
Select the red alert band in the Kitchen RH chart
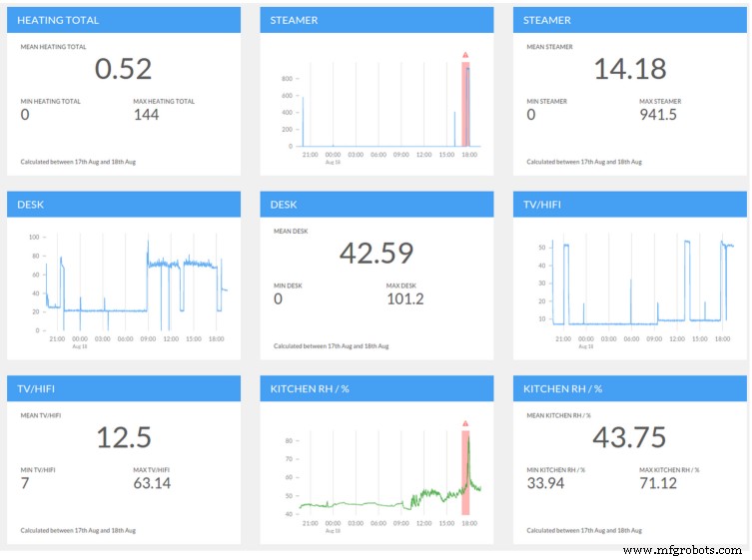[x=465, y=473]
